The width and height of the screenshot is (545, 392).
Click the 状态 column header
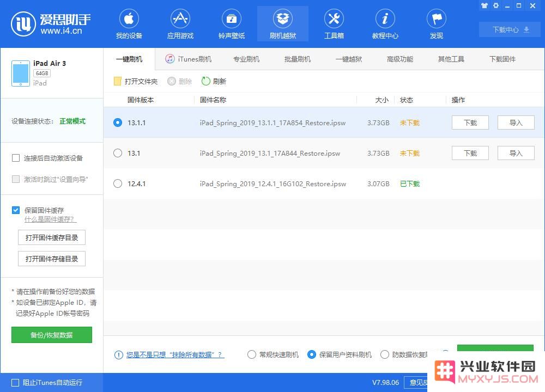click(407, 100)
